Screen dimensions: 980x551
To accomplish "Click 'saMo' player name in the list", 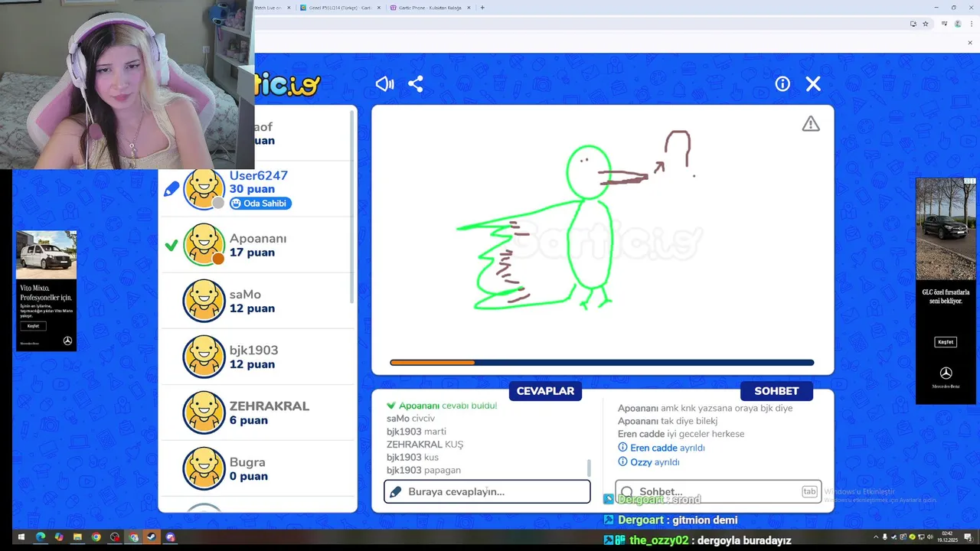I will tap(245, 295).
